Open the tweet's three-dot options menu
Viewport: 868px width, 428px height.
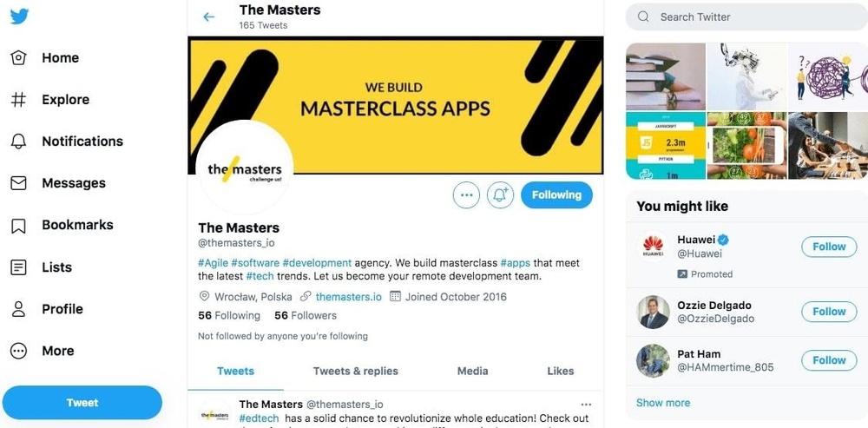586,405
